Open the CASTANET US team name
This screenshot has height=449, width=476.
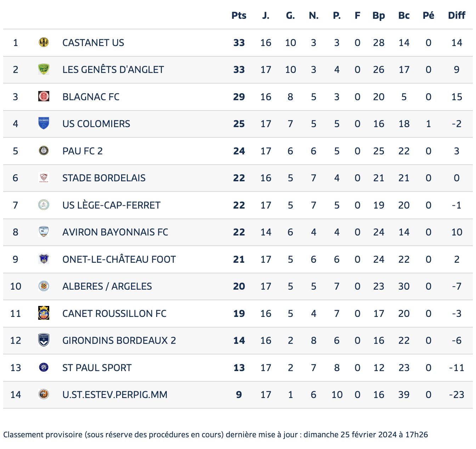pyautogui.click(x=93, y=42)
